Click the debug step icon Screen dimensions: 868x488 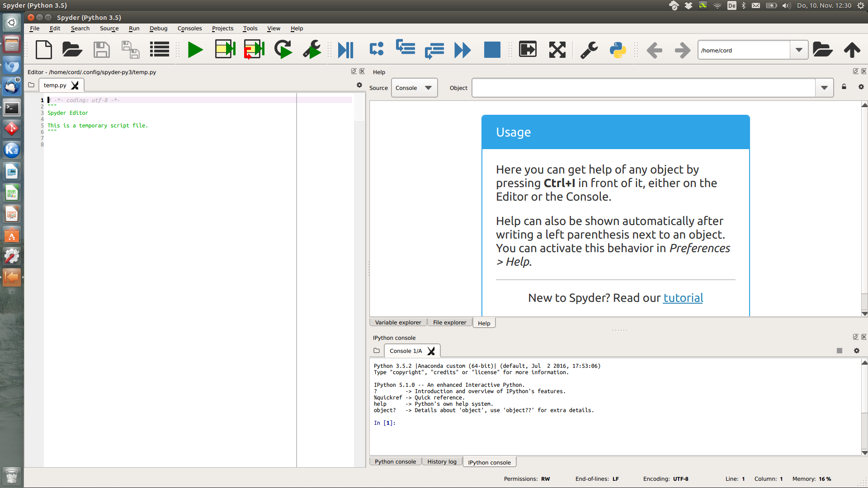click(376, 49)
